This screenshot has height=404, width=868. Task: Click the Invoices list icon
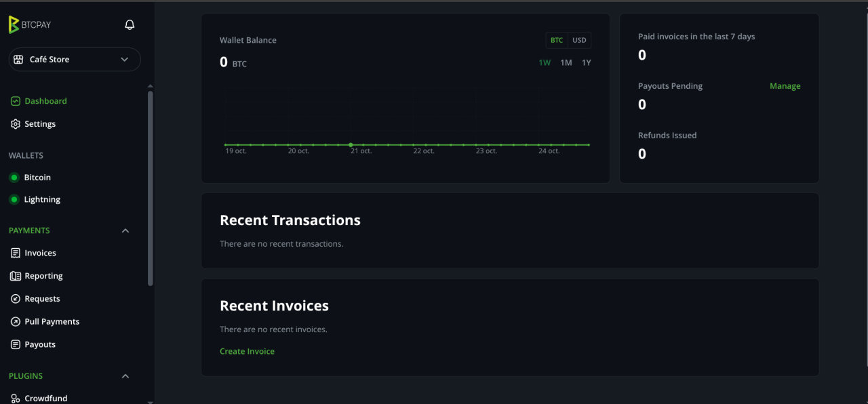click(x=15, y=253)
